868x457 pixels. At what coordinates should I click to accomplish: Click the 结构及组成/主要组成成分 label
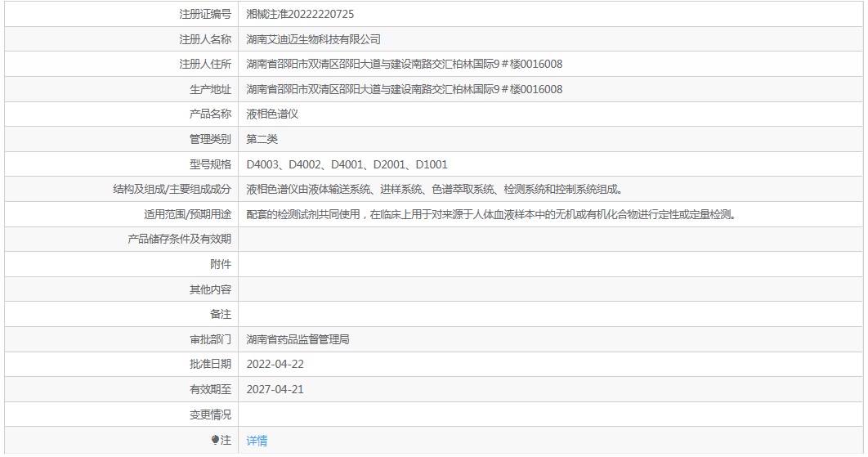click(x=172, y=190)
